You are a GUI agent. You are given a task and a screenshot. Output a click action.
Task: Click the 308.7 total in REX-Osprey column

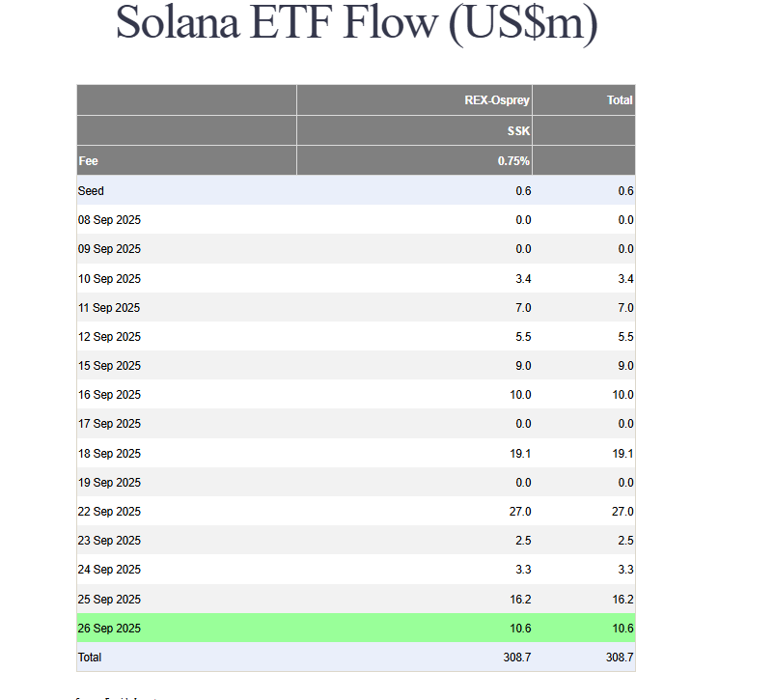pos(516,658)
